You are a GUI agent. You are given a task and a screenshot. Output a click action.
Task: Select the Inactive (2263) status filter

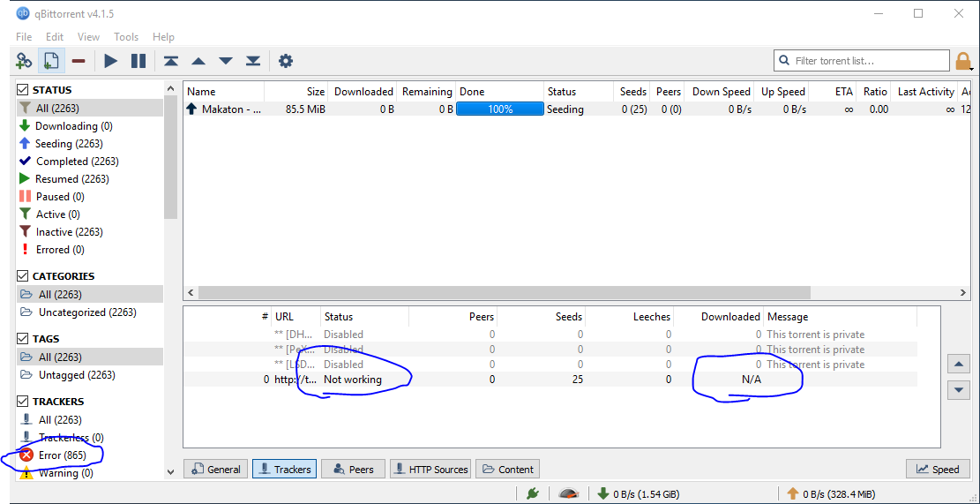[x=69, y=232]
